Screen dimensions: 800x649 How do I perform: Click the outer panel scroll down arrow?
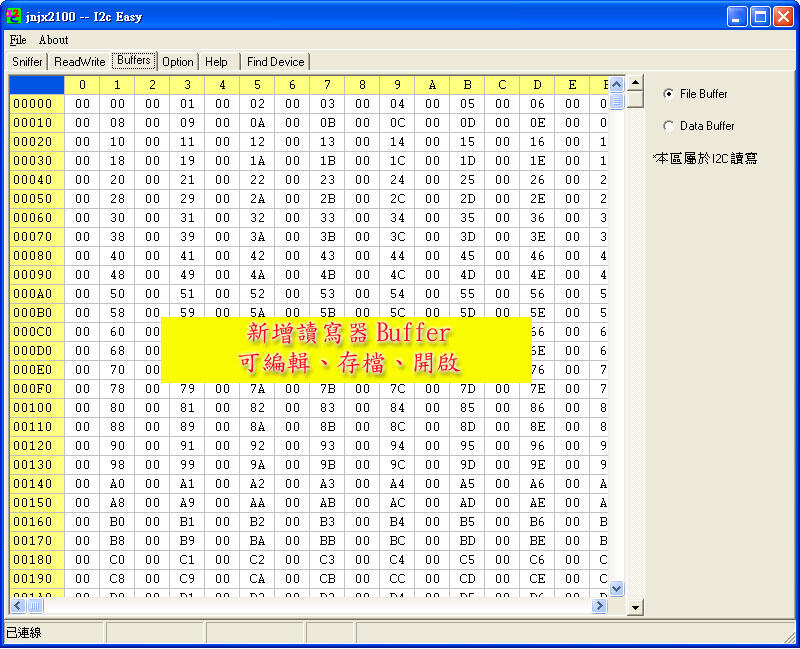pos(635,607)
